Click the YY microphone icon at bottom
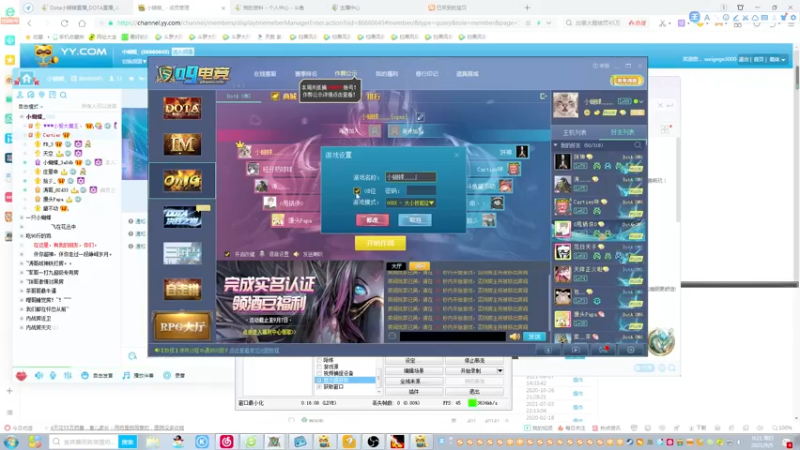Viewport: 800px width, 450px height. click(x=53, y=376)
